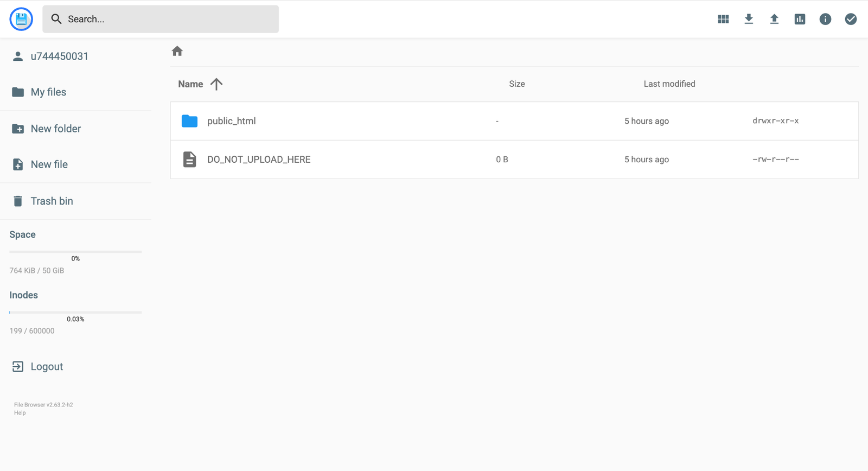Click the File Browser logo icon
The image size is (868, 471).
[x=21, y=19]
